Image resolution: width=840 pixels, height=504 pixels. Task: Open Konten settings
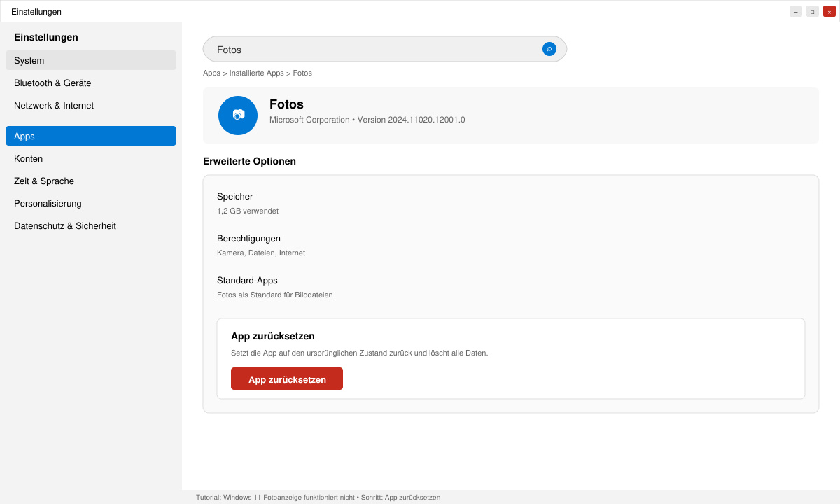coord(91,158)
